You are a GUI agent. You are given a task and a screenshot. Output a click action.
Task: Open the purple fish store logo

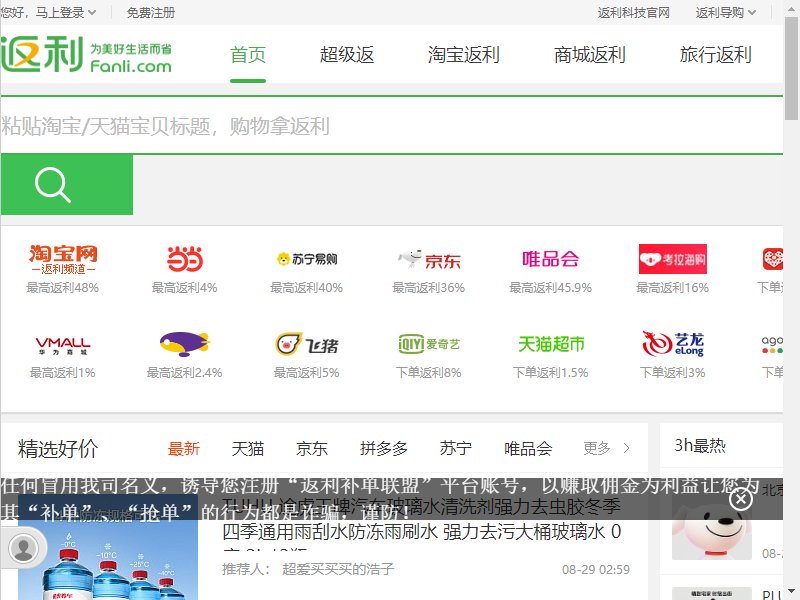[185, 344]
